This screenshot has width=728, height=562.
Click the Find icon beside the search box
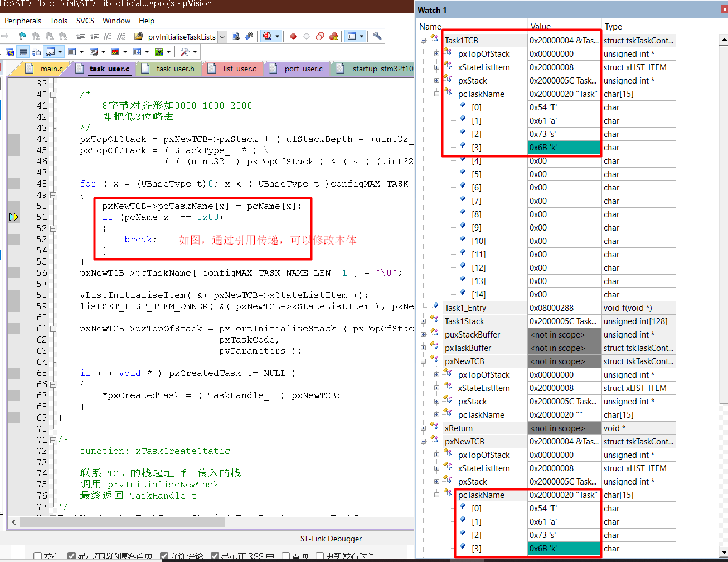236,36
